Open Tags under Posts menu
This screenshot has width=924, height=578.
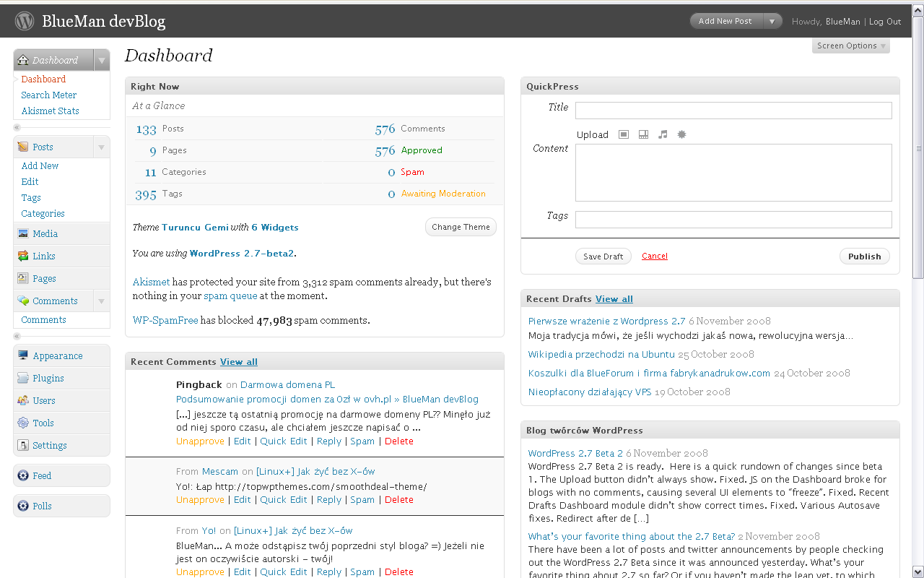point(31,197)
